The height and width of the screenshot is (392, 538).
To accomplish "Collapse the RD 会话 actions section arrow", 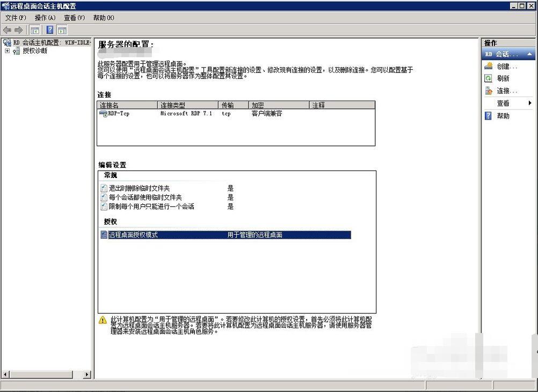I will coord(530,54).
